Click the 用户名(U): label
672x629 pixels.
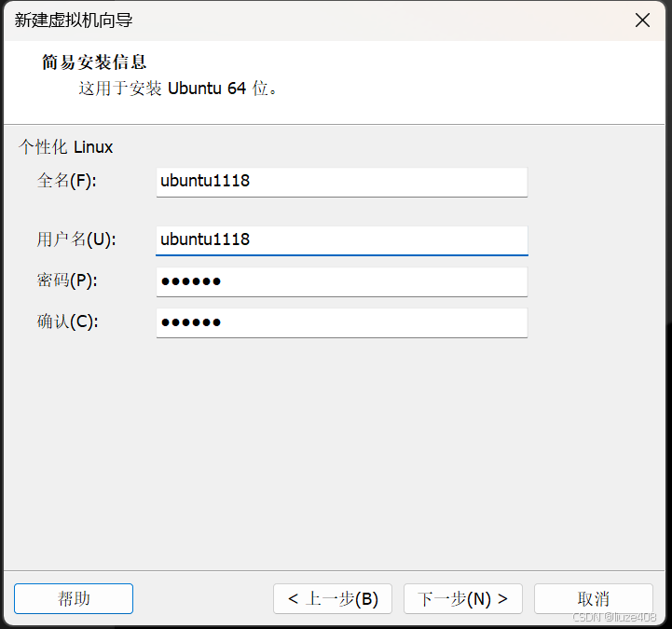76,239
